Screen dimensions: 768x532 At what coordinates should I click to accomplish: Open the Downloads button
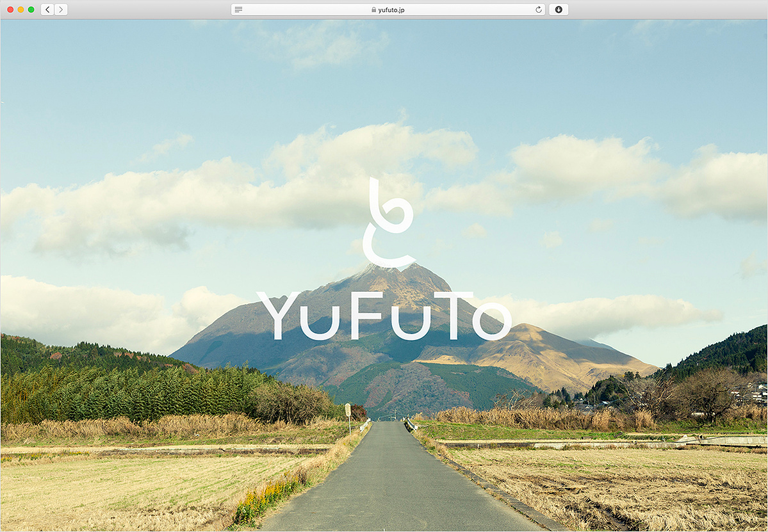pos(559,10)
